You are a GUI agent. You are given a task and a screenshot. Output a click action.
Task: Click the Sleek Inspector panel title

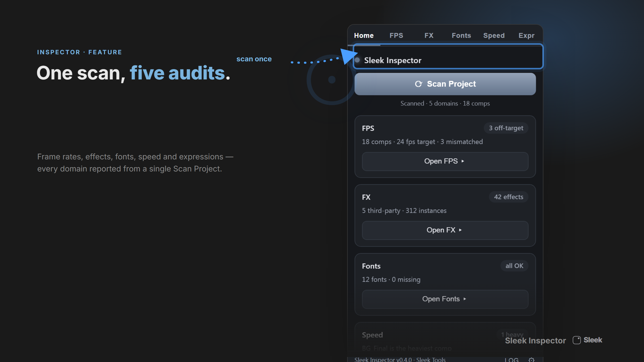393,60
